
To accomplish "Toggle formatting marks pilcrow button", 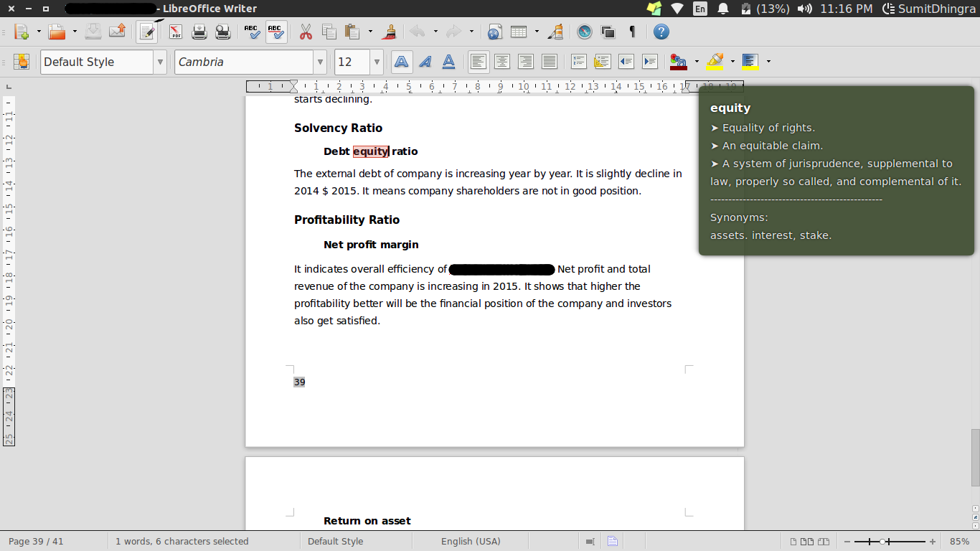I will coord(632,32).
